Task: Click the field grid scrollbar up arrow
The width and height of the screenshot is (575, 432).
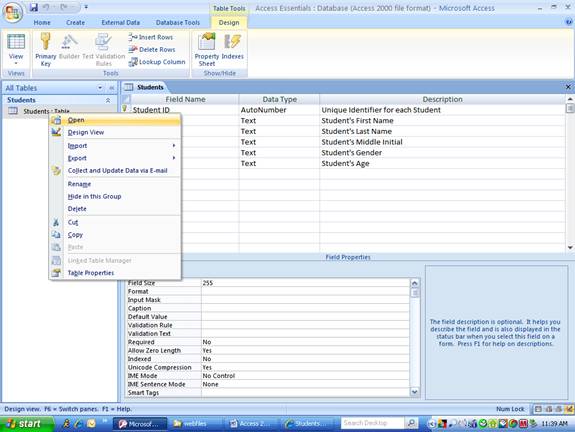Action: [570, 99]
